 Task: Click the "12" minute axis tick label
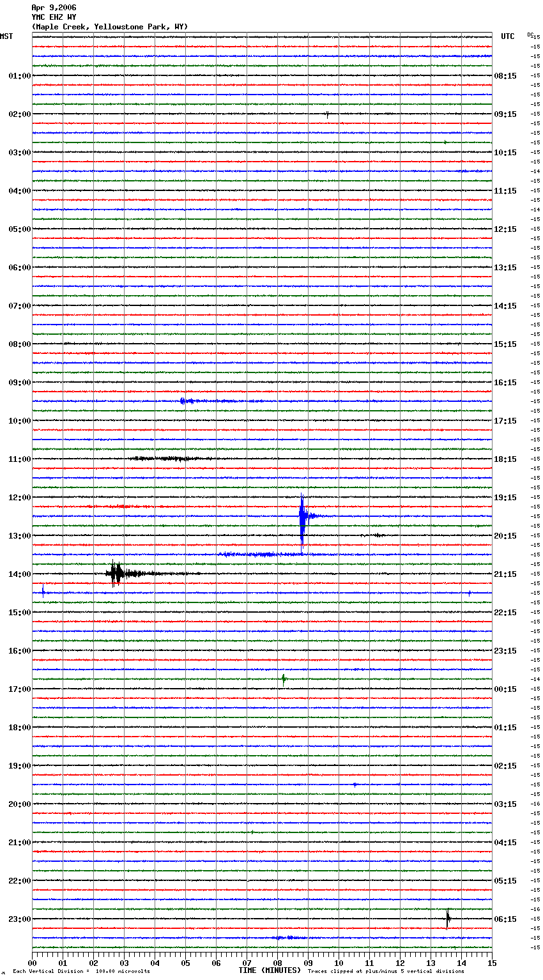tap(400, 963)
